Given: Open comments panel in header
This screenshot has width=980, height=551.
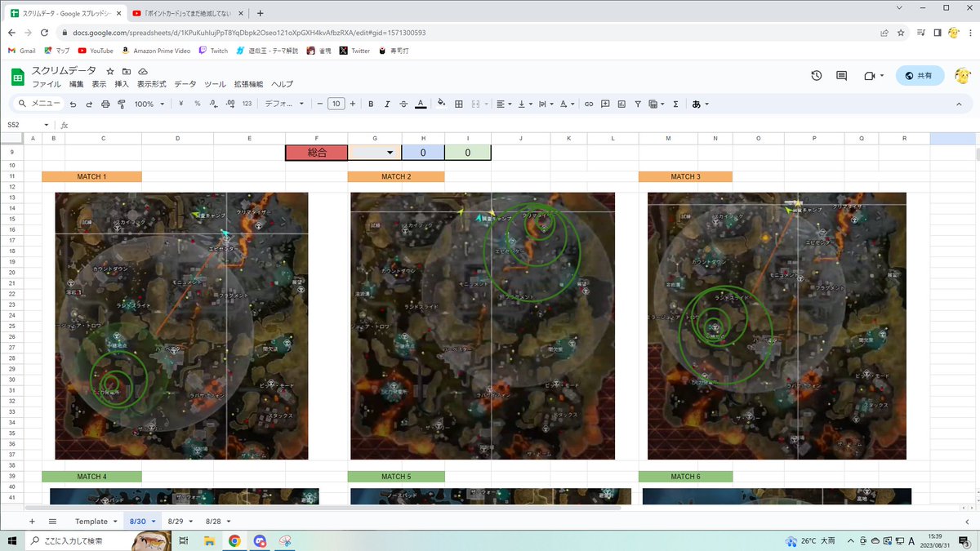Looking at the screenshot, I should pyautogui.click(x=841, y=76).
